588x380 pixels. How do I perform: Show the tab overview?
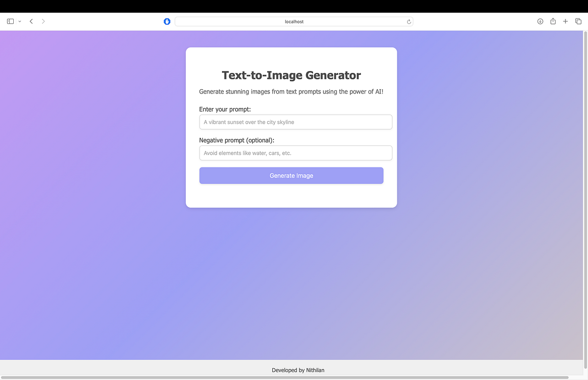pyautogui.click(x=578, y=21)
